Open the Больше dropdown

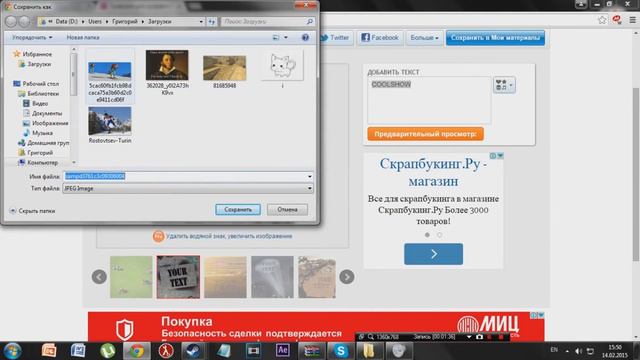point(424,38)
